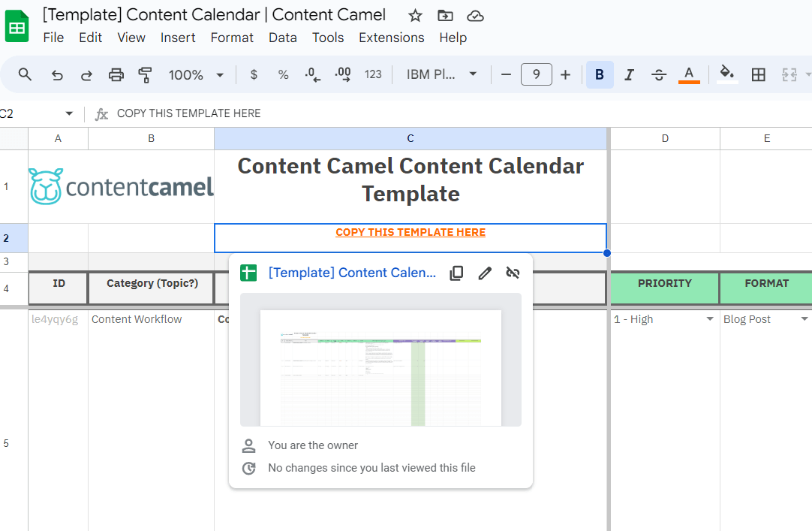Screen dimensions: 812x531
Task: Search the menus magnifier icon
Action: tap(25, 74)
